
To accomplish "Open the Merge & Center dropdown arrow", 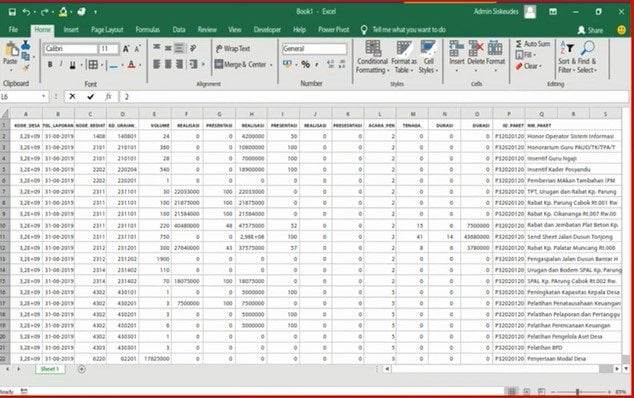I will (271, 65).
